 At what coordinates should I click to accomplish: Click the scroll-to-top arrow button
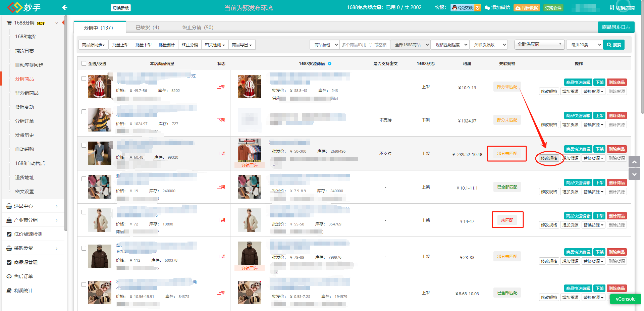(634, 162)
